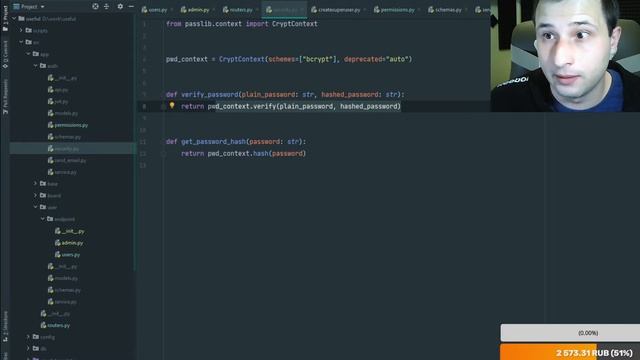
Task: Expand the scripts folder
Action: coord(21,30)
